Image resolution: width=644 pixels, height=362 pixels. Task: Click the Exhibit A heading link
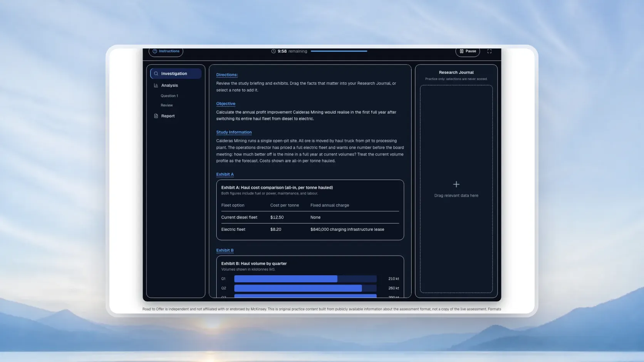pyautogui.click(x=225, y=174)
